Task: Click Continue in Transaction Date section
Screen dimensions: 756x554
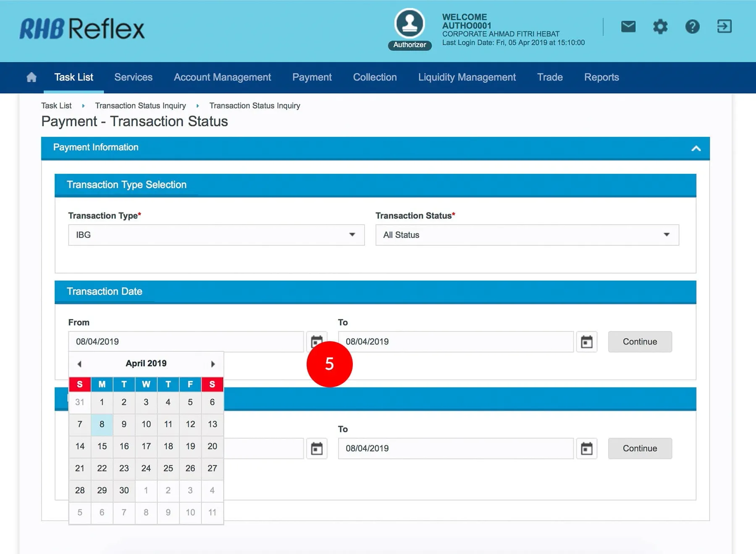Action: pyautogui.click(x=639, y=342)
